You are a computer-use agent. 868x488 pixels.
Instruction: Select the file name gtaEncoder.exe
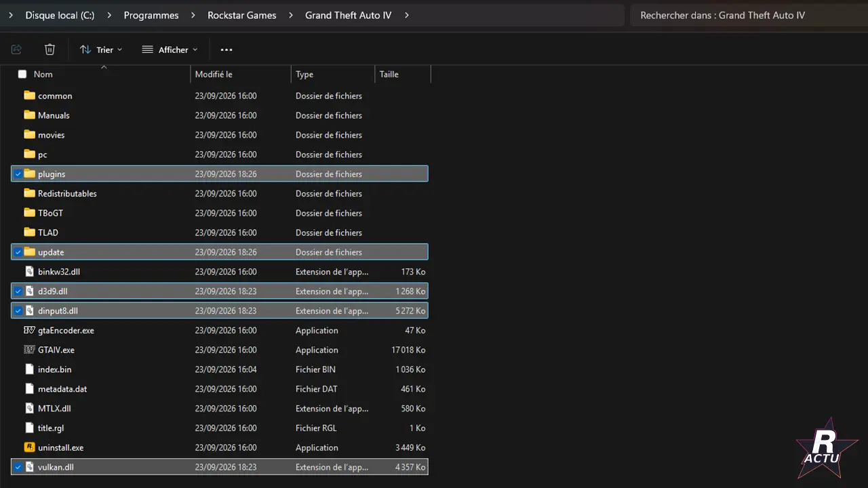click(x=66, y=331)
